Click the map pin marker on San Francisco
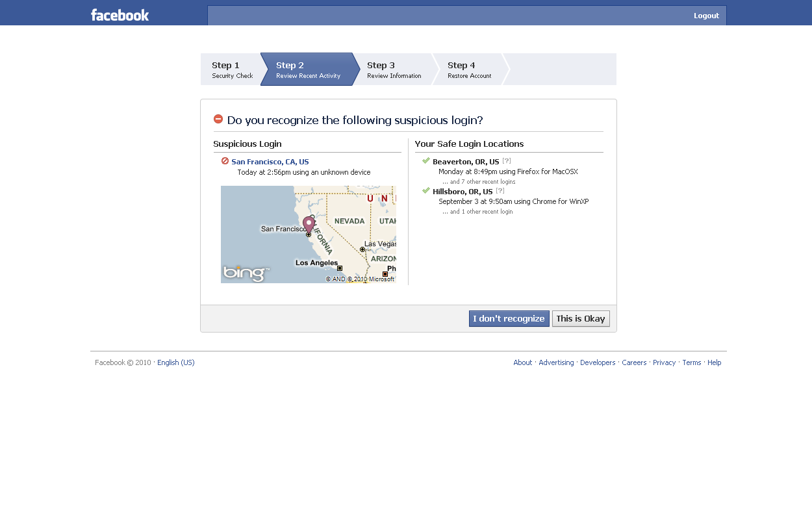 click(309, 225)
